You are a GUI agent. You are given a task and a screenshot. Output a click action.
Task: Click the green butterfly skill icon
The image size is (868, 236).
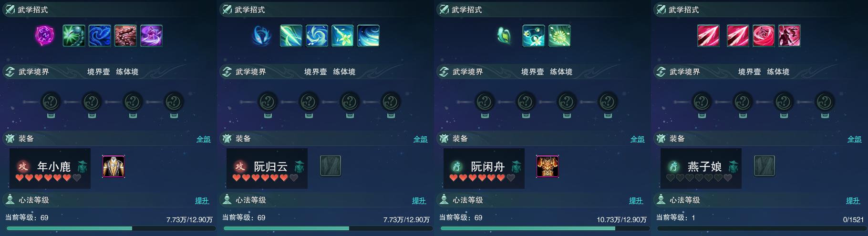505,36
